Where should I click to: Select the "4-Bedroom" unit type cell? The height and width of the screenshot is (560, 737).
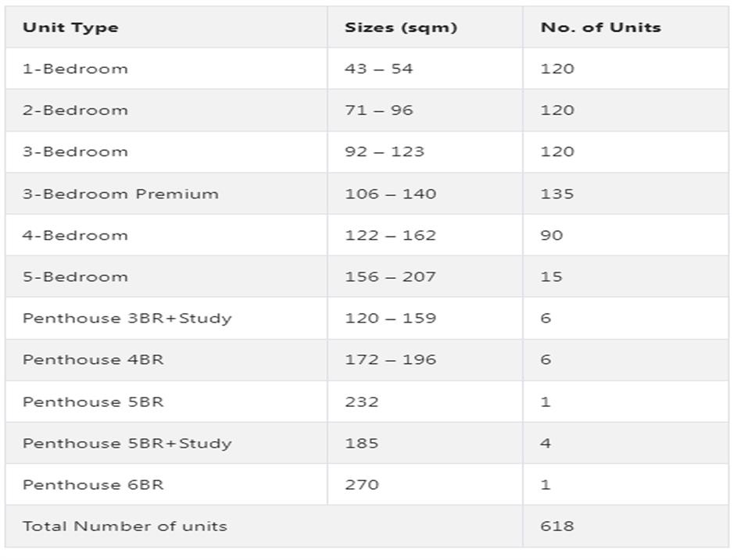click(x=75, y=235)
